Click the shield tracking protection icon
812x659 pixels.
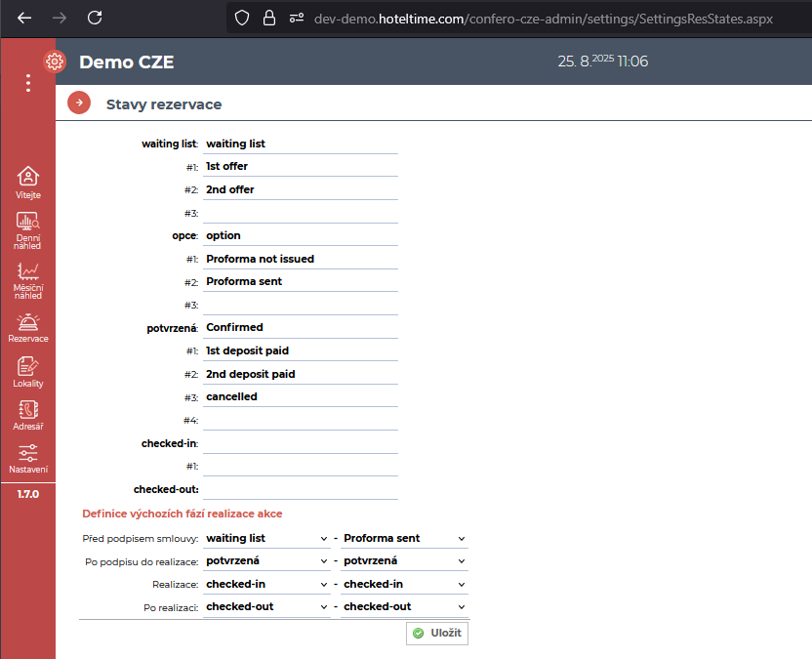pos(242,19)
